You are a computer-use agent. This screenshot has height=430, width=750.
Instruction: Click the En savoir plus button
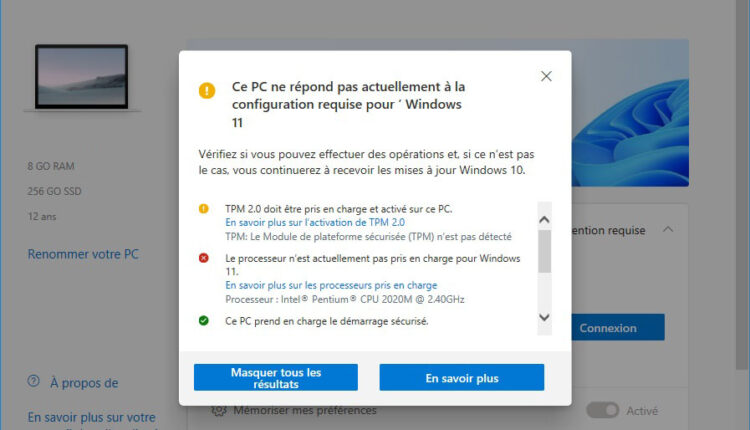[461, 378]
